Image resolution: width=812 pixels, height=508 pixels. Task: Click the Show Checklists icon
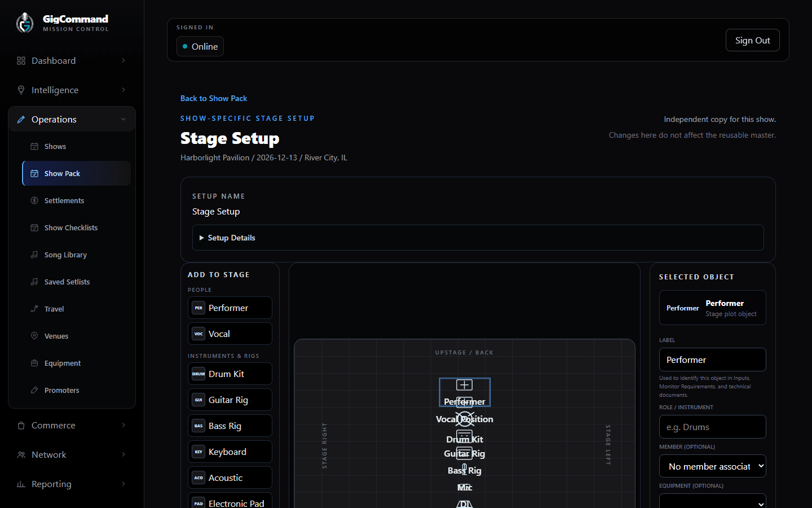point(34,227)
